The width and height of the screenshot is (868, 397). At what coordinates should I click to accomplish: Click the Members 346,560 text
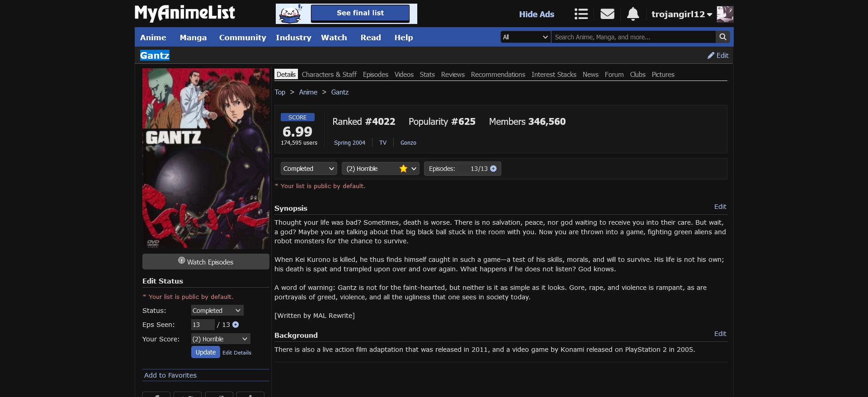[527, 122]
